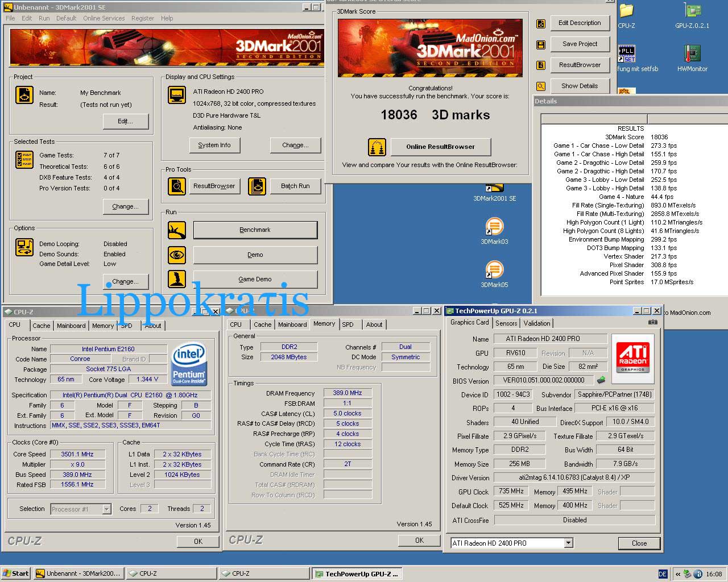The image size is (728, 582).
Task: Click the Intel Pentium logo in CPU-Z
Action: click(188, 364)
